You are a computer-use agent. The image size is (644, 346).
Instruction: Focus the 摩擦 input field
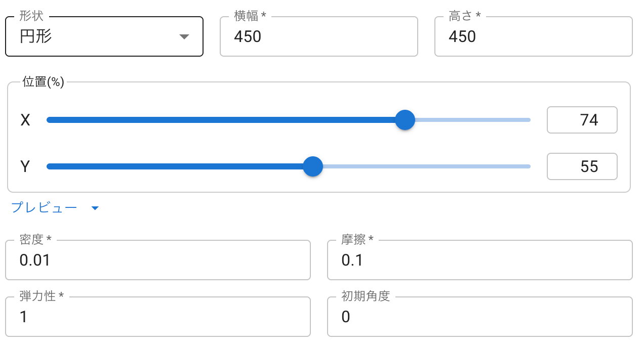480,260
